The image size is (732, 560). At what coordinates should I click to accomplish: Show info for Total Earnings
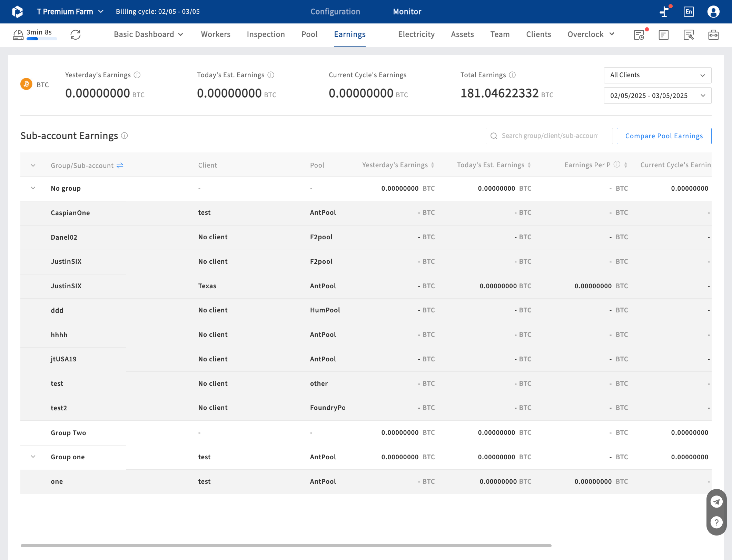coord(512,75)
